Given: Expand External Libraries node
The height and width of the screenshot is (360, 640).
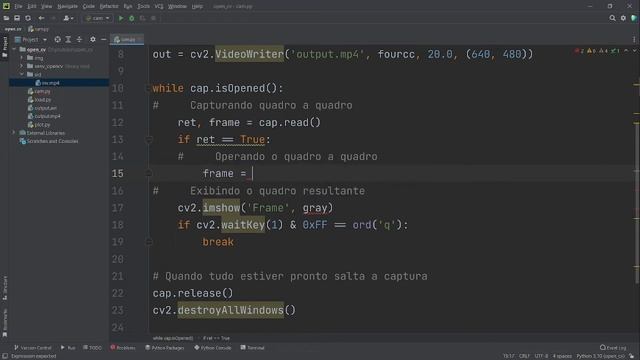Looking at the screenshot, I should (14, 133).
